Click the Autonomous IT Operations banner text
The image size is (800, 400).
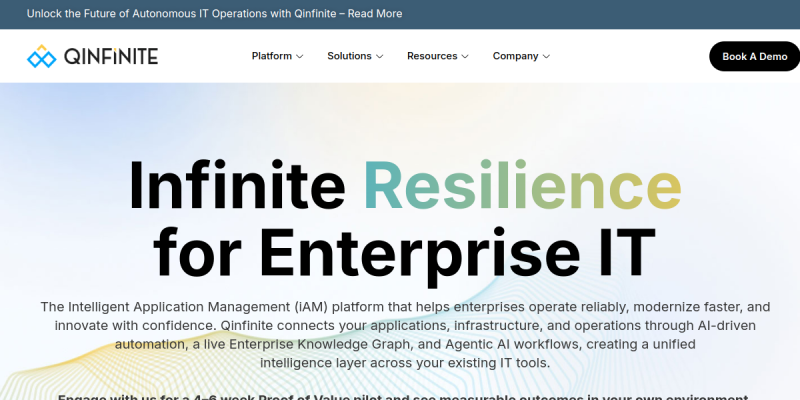(x=212, y=14)
